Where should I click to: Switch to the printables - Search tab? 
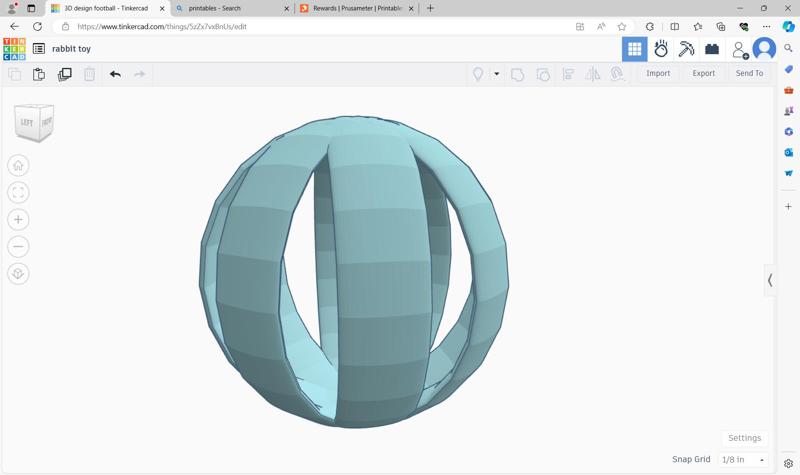[x=230, y=8]
